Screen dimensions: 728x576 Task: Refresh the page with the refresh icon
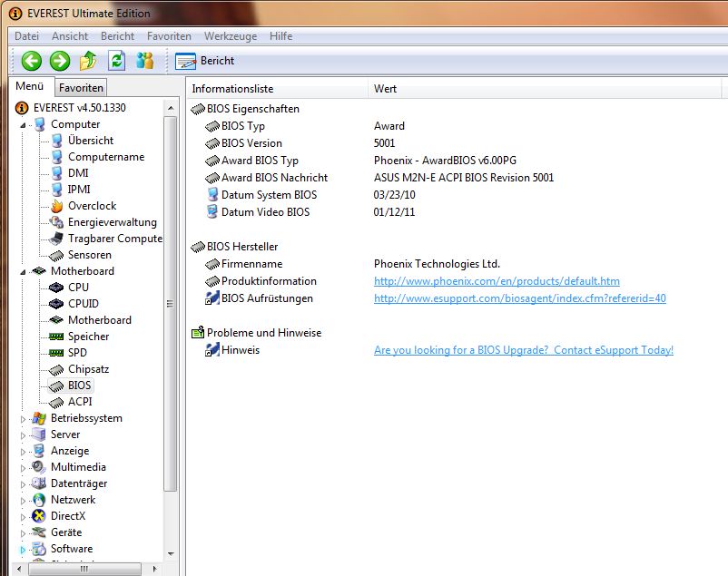click(x=116, y=61)
